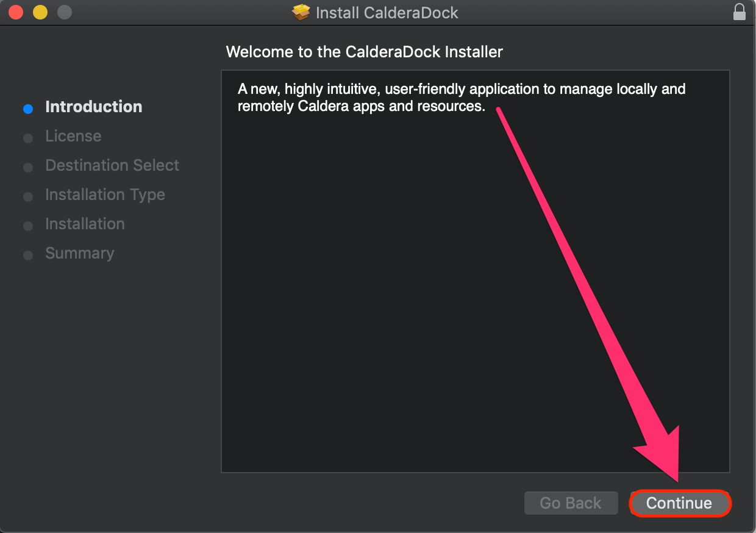Viewport: 756px width, 533px height.
Task: Go to the Installation Type step label
Action: [x=105, y=195]
